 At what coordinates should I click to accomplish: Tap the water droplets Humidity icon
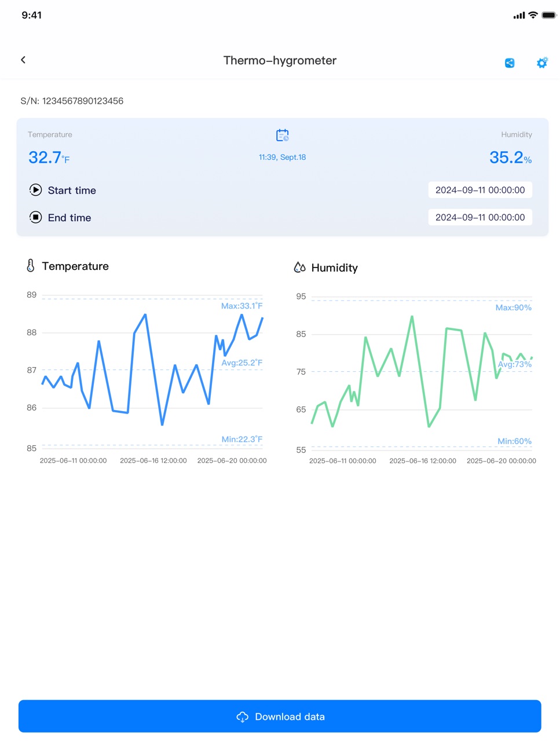point(299,267)
